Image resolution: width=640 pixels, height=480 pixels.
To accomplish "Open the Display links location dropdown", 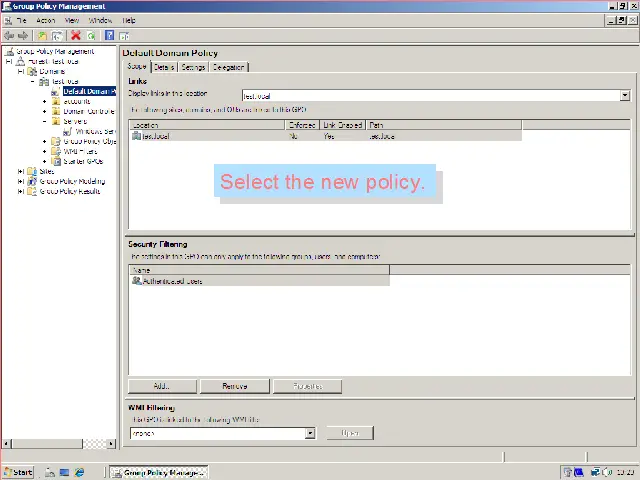I will [x=625, y=96].
